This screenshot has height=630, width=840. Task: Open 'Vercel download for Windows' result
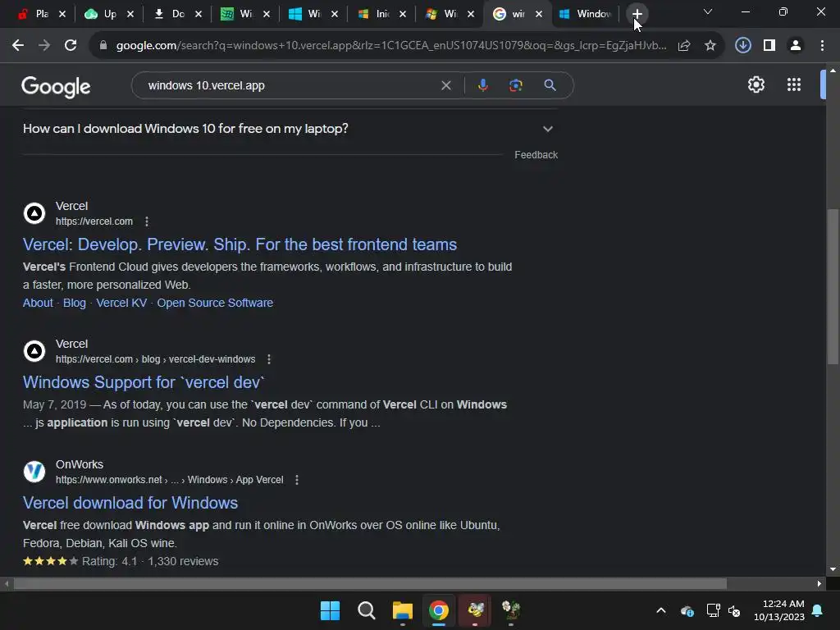pyautogui.click(x=130, y=503)
